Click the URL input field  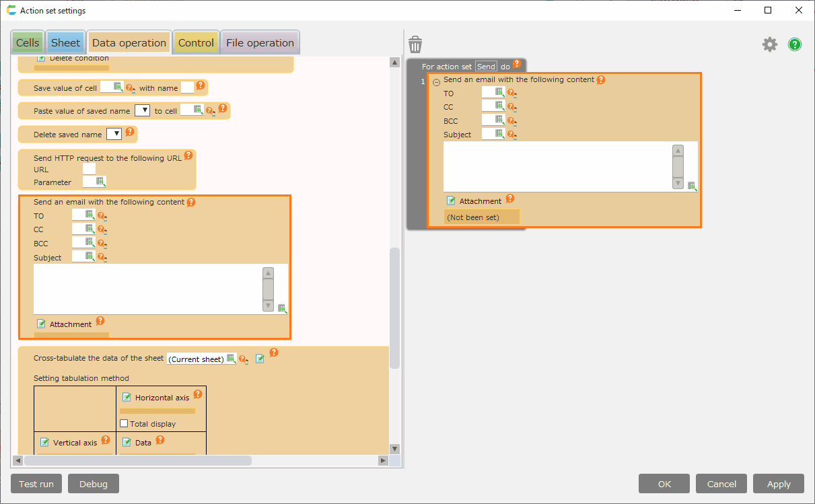(89, 169)
